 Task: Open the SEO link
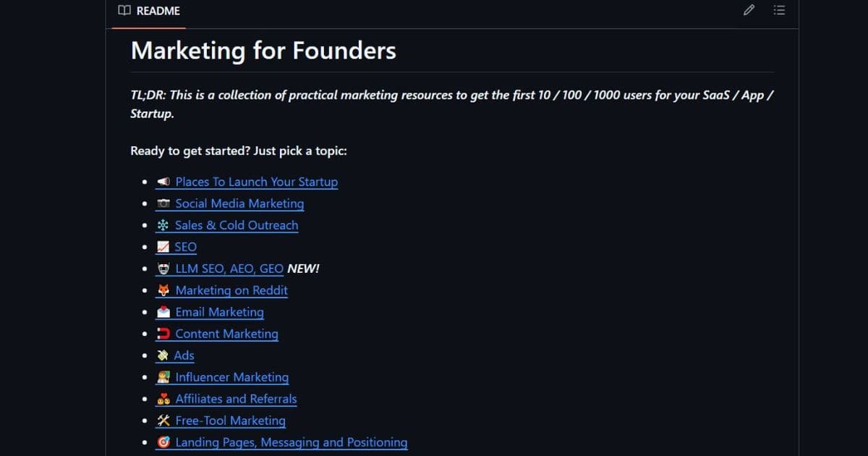click(184, 247)
